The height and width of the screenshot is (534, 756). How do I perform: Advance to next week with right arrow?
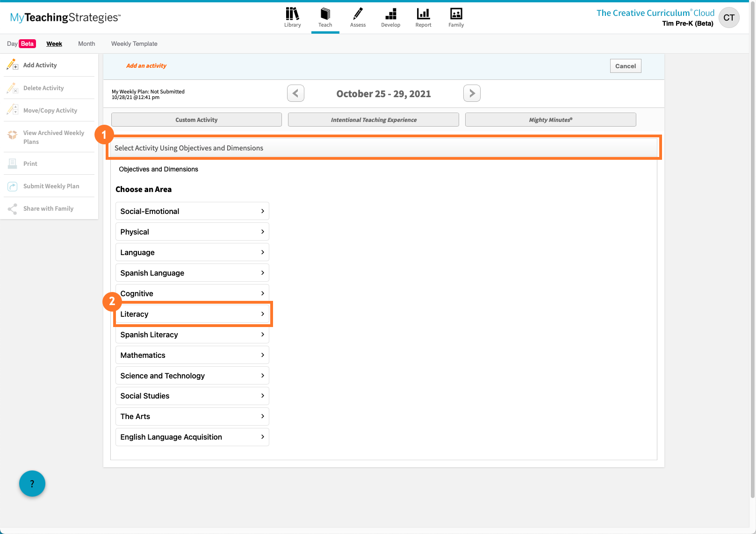click(x=472, y=93)
